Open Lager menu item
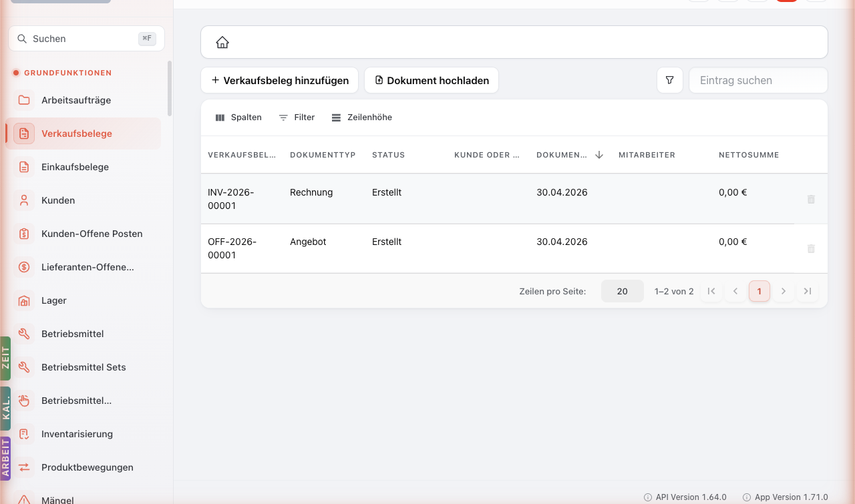 click(83, 300)
